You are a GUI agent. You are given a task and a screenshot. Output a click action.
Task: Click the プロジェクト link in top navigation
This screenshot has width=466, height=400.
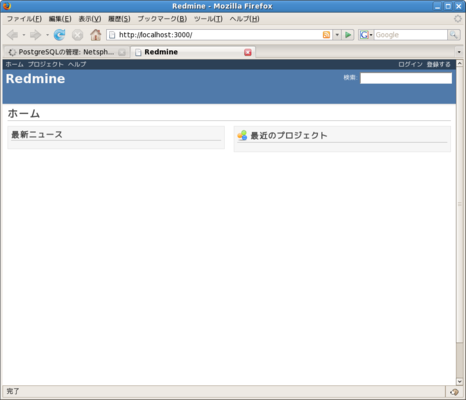point(45,64)
